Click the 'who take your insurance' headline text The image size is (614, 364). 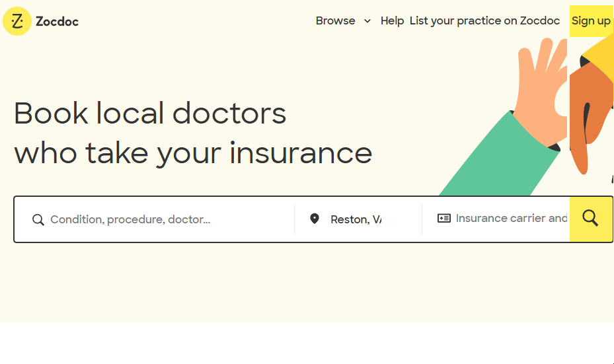193,153
